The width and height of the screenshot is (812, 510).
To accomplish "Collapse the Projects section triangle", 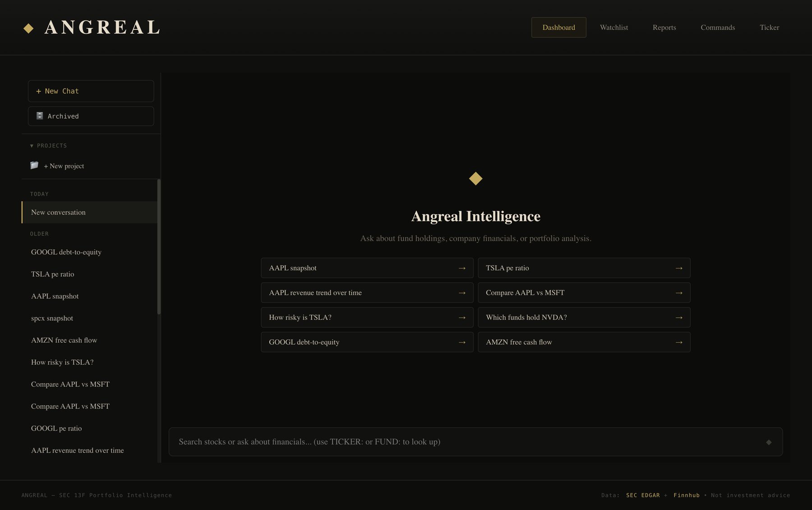I will (x=32, y=146).
